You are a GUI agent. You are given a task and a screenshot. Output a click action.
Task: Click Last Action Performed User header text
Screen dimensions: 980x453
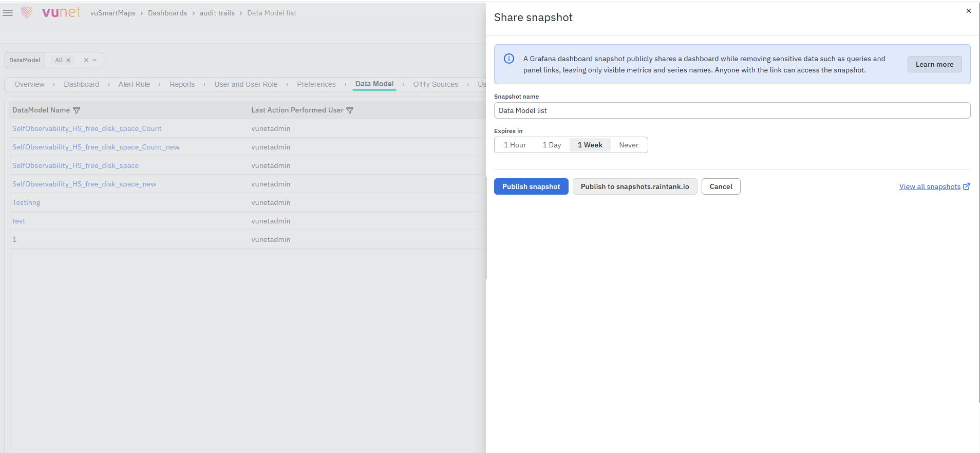click(297, 110)
